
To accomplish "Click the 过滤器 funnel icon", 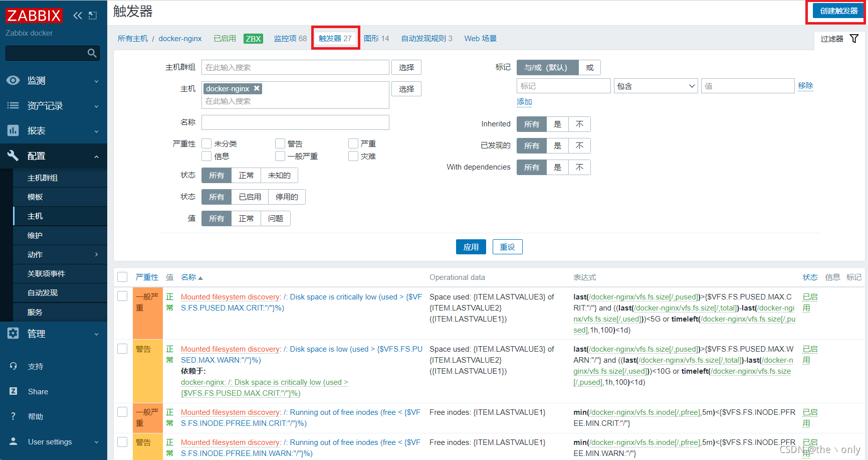I will tap(854, 39).
